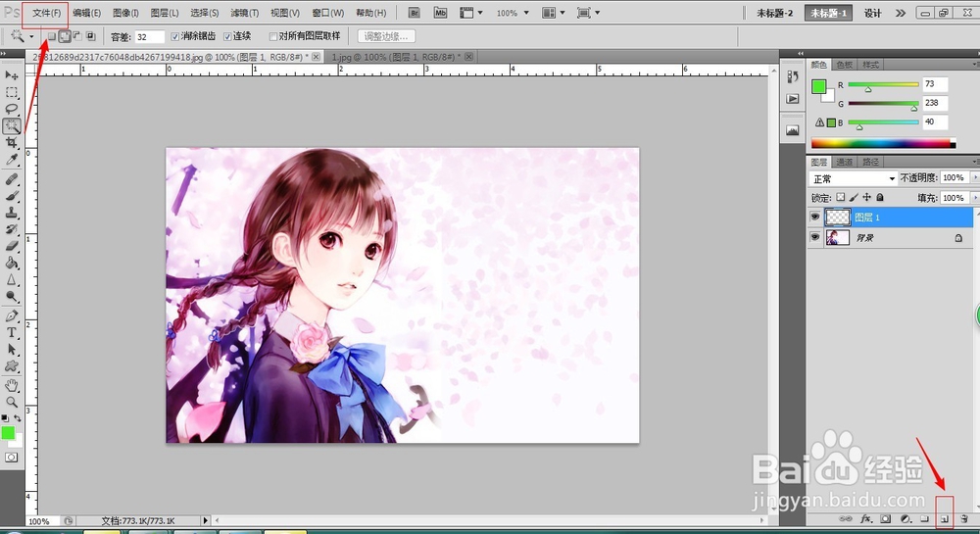This screenshot has width=980, height=534.
Task: Open the arrange documents dropdown
Action: click(554, 13)
